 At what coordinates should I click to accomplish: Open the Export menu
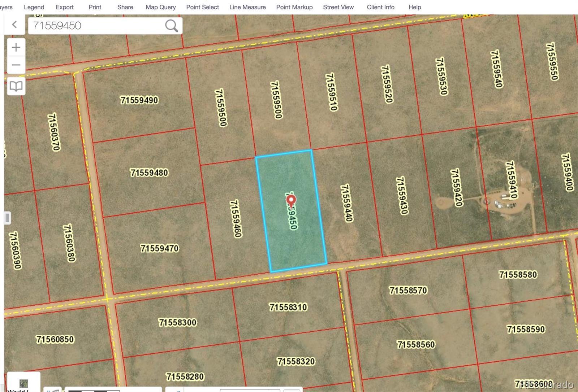(65, 7)
